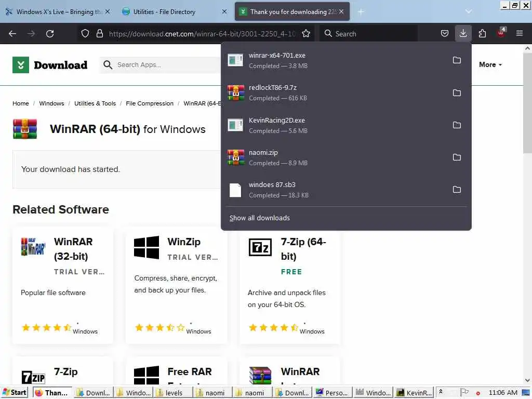The height and width of the screenshot is (399, 532).
Task: Go to Home breadcrumb
Action: tap(21, 103)
